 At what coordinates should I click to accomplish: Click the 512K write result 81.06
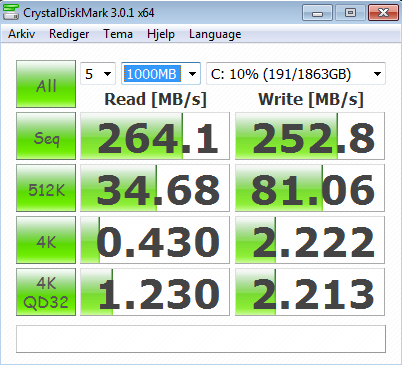[310, 188]
